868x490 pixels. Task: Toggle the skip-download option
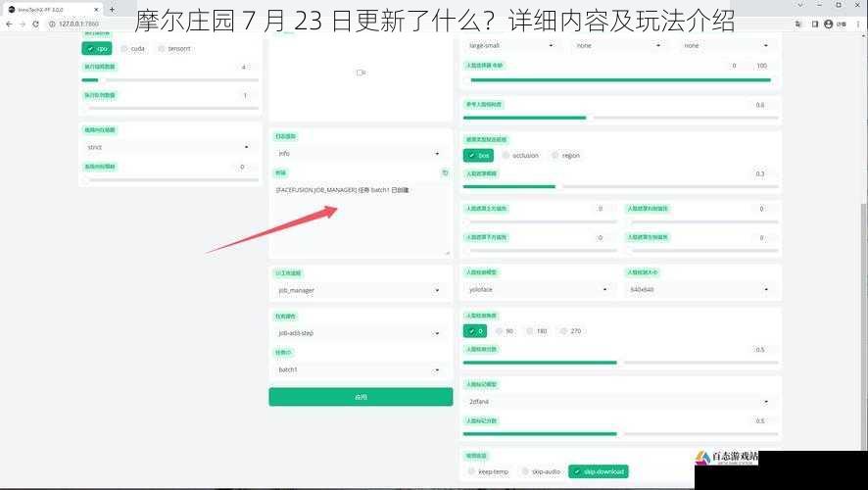(x=599, y=471)
